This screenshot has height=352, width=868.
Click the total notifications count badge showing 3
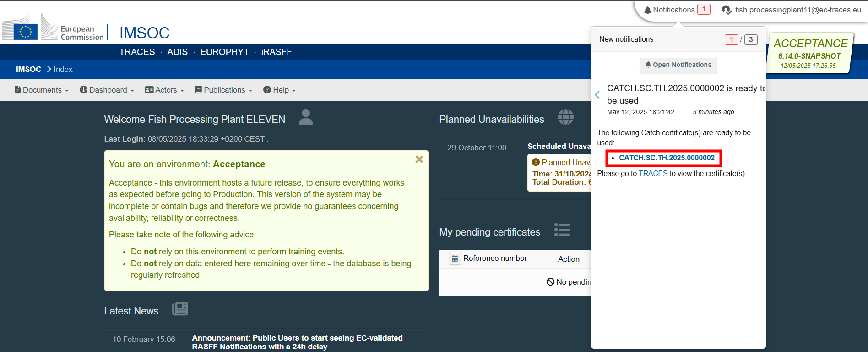point(751,39)
